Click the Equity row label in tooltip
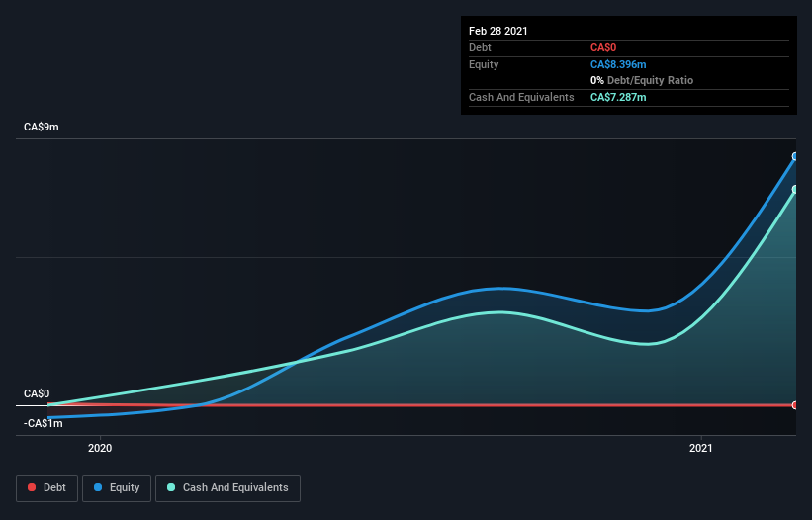812x520 pixels. (484, 64)
